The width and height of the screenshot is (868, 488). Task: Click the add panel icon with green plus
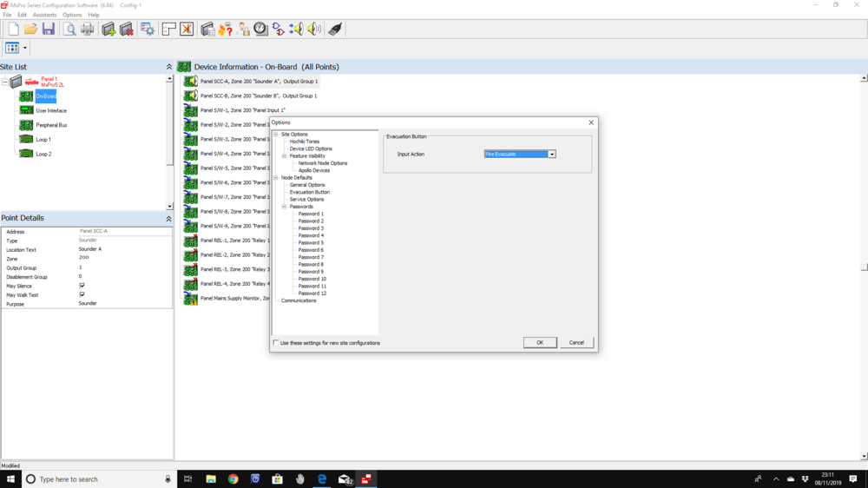pyautogui.click(x=108, y=30)
